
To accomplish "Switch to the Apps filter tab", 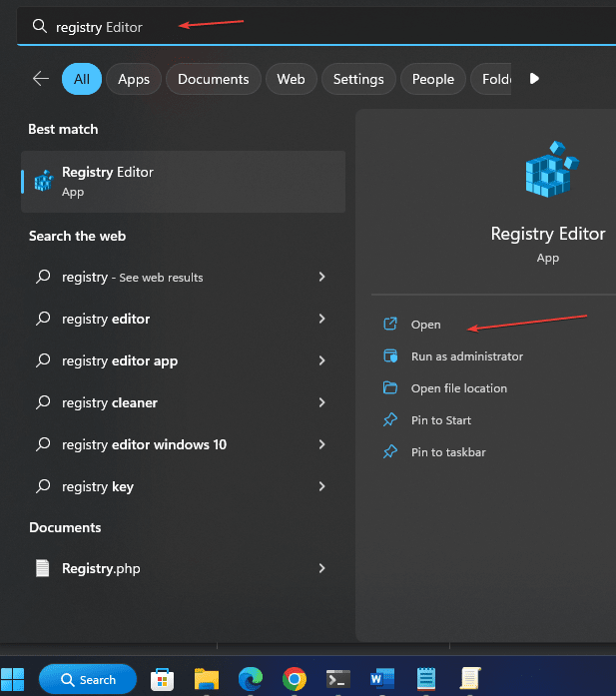I will tap(134, 79).
